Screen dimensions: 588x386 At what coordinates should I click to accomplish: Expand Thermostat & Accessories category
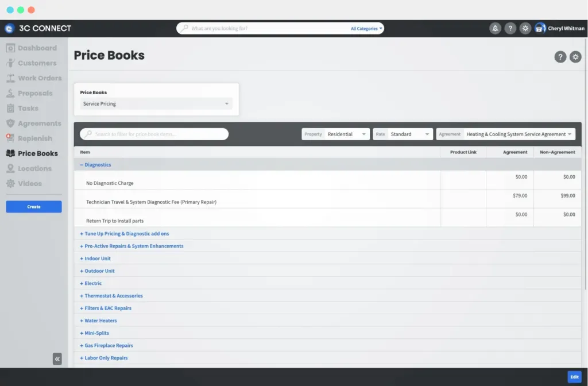[x=111, y=296]
